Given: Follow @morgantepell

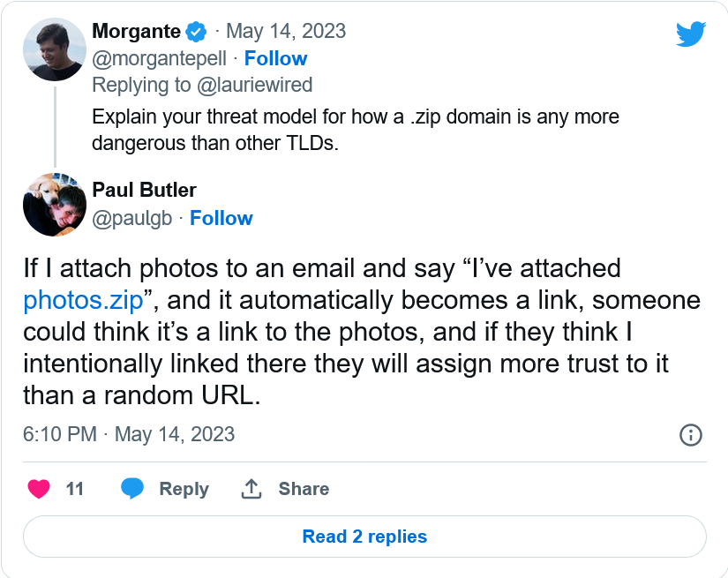Looking at the screenshot, I should coord(275,58).
